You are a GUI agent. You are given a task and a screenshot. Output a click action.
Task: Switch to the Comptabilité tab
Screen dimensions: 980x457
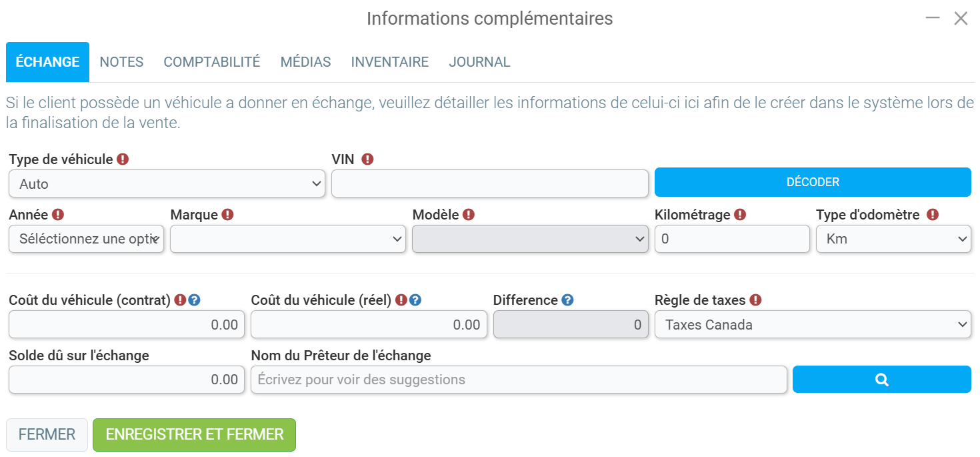pyautogui.click(x=212, y=62)
